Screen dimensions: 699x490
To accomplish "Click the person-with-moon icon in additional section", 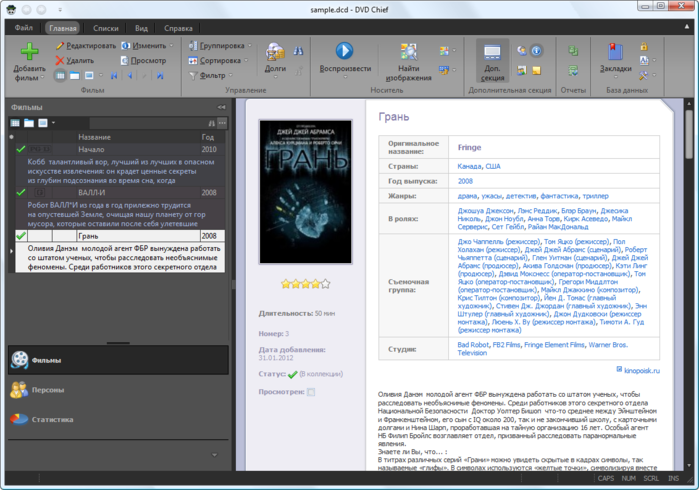I will 522,50.
